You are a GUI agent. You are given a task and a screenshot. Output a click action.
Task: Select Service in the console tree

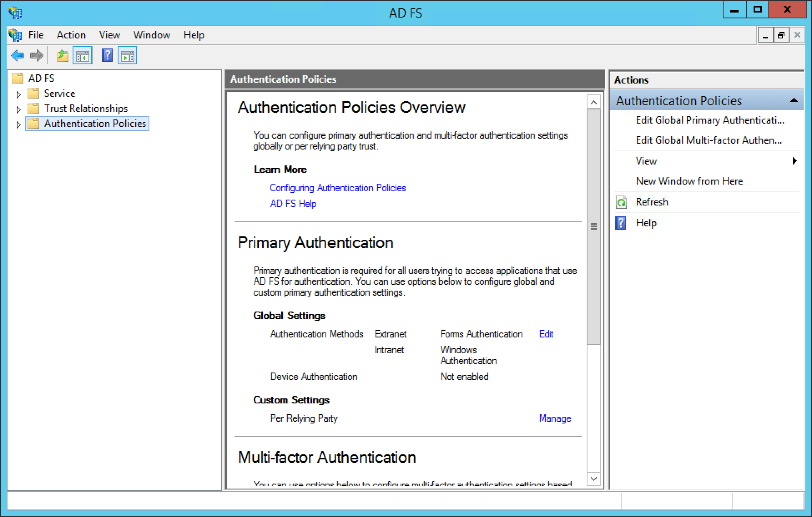(x=60, y=93)
